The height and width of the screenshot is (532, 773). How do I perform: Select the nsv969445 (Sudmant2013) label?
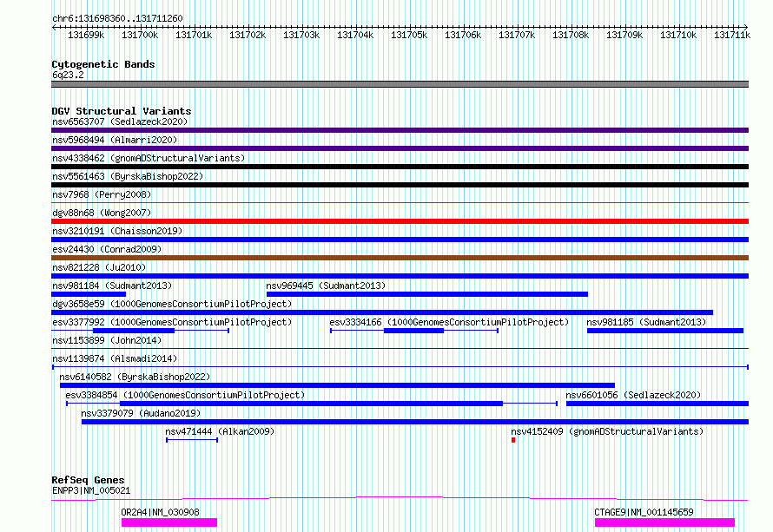(x=326, y=286)
